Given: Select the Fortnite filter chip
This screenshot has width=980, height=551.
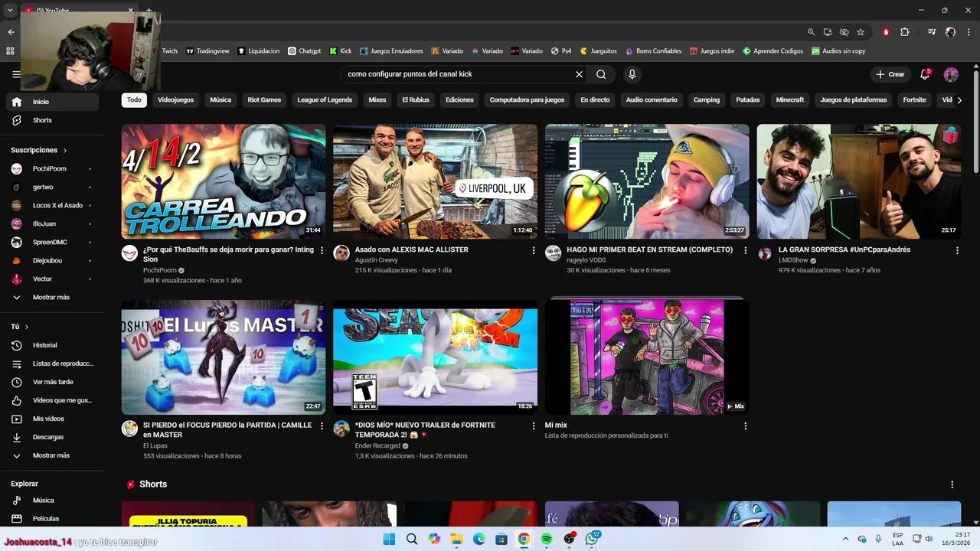Looking at the screenshot, I should point(914,99).
